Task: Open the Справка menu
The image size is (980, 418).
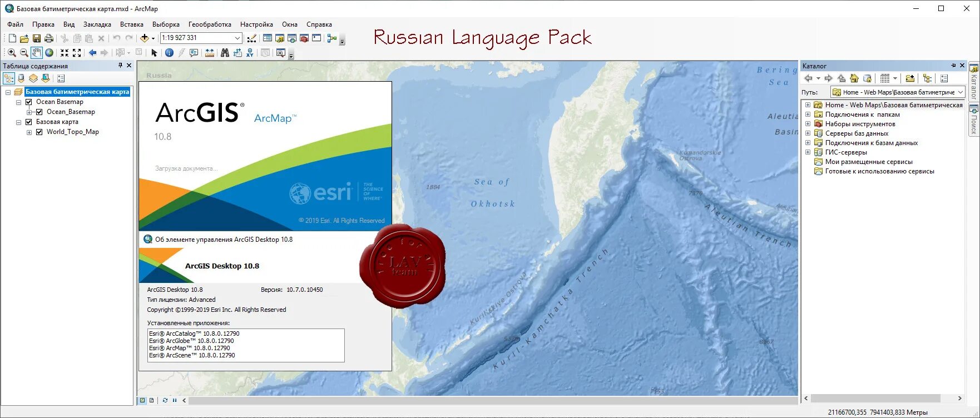Action: [x=319, y=24]
